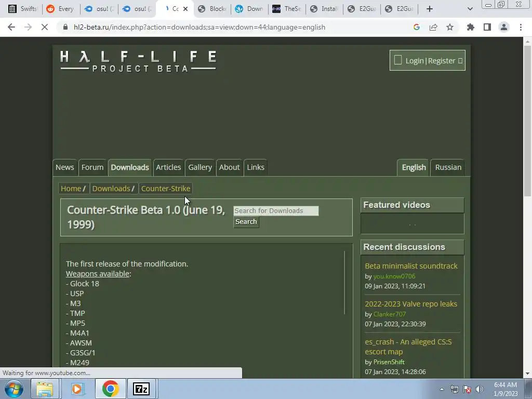Viewport: 532px width, 399px height.
Task: Click the padlock site info icon
Action: [65, 27]
